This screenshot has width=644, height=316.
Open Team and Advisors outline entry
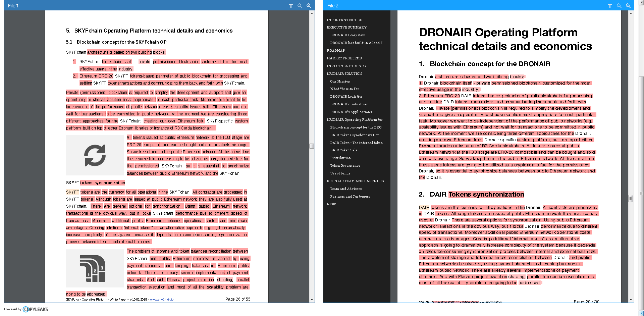tap(346, 189)
